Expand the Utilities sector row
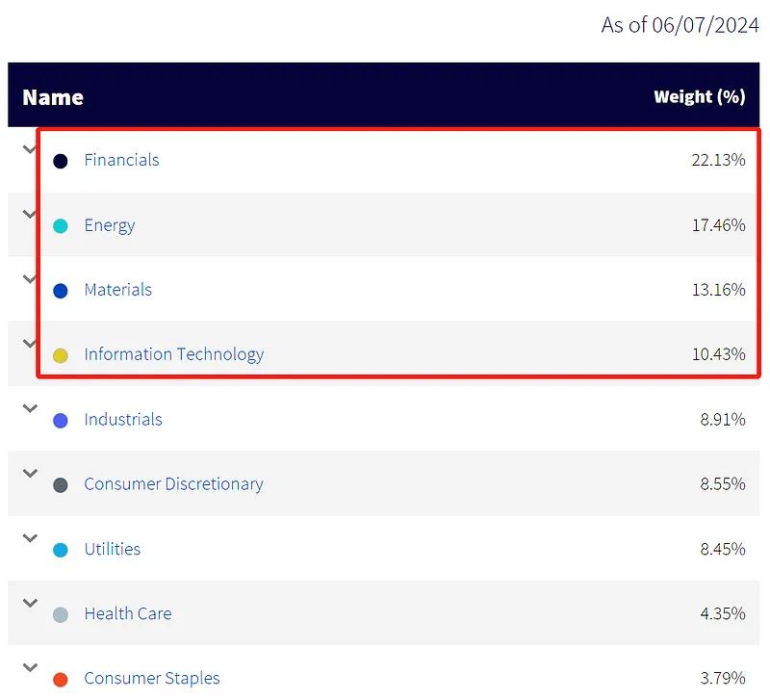Viewport: 770px width, 700px height. pyautogui.click(x=30, y=537)
